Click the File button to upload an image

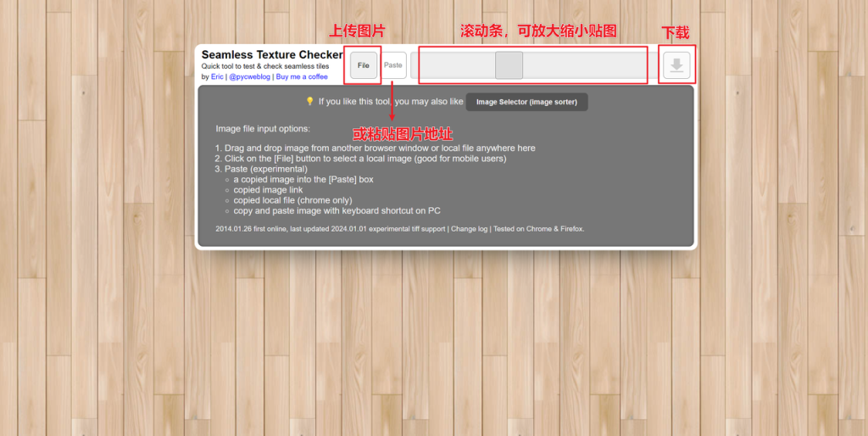point(363,65)
